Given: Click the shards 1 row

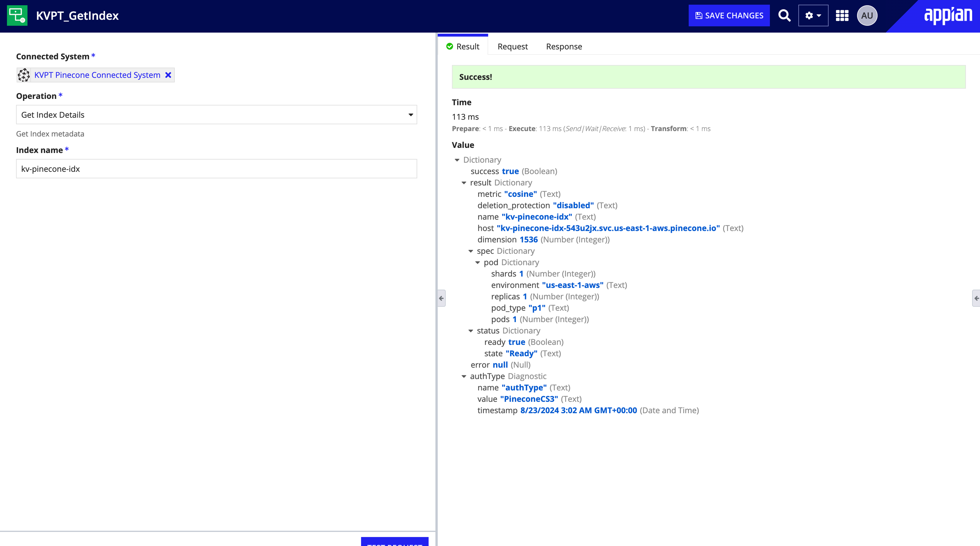Looking at the screenshot, I should click(x=543, y=274).
